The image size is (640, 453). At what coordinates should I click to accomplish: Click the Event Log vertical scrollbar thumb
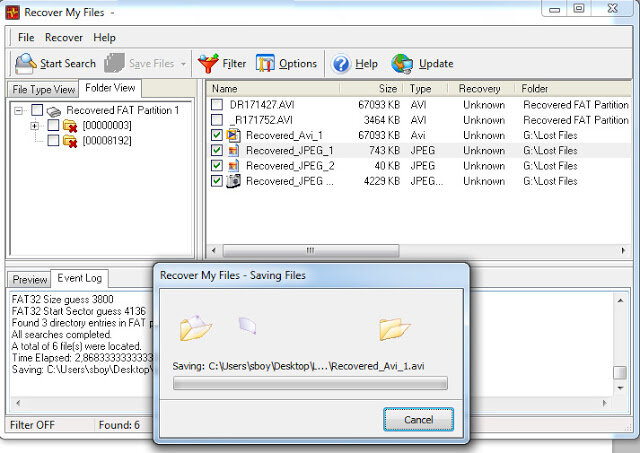(620, 372)
